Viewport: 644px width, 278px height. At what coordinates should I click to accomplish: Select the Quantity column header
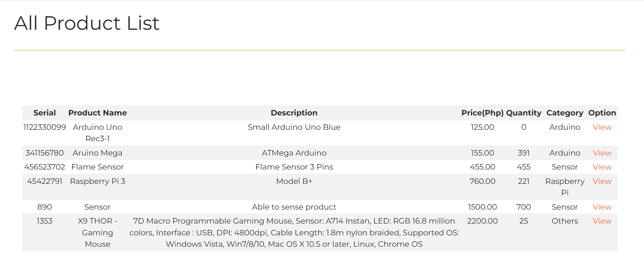[524, 113]
